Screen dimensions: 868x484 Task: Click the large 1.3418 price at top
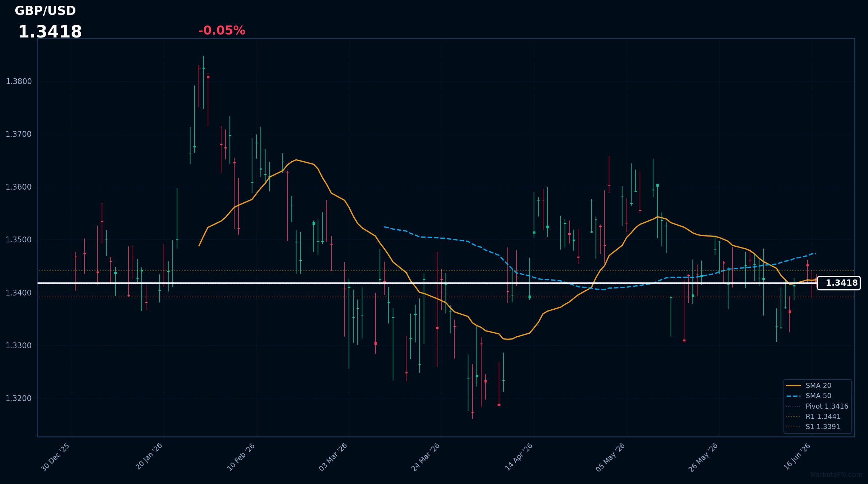(50, 32)
